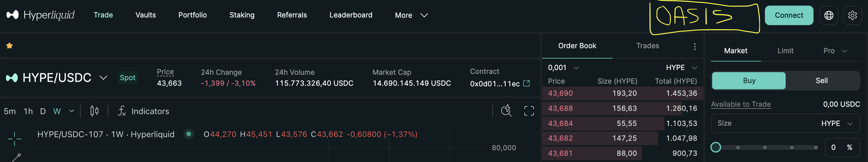
Task: Open order book three-dot options menu
Action: click(x=694, y=46)
